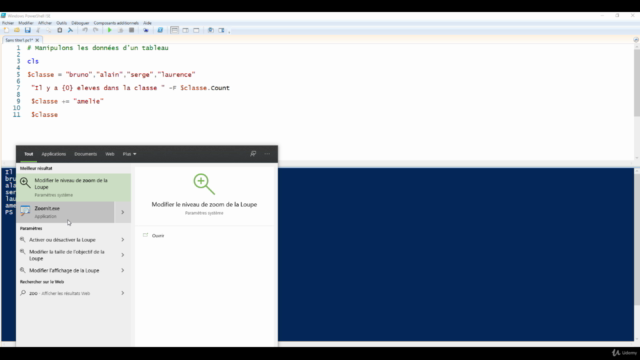Screen dimensions: 640x360
Task: Open the Composants additionnels menu
Action: 116,23
